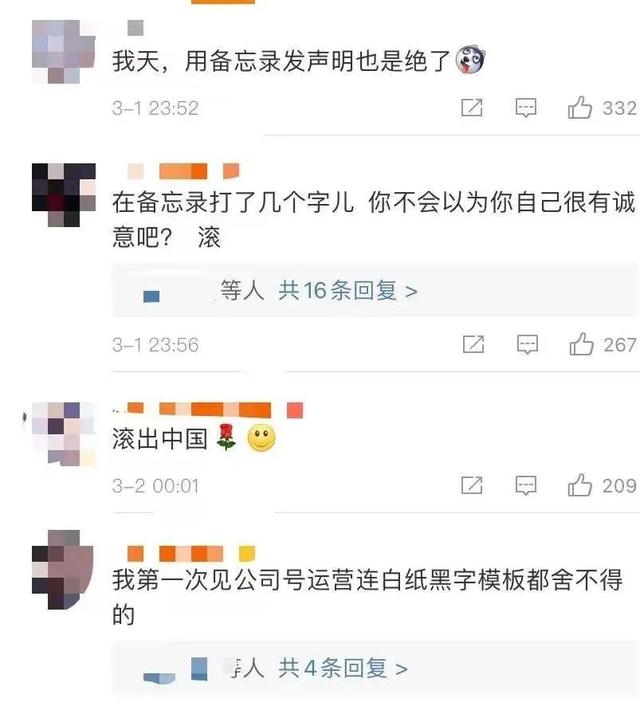640x706 pixels.
Task: Reply to the comment posted at 3-1 23:56
Action: [x=527, y=345]
